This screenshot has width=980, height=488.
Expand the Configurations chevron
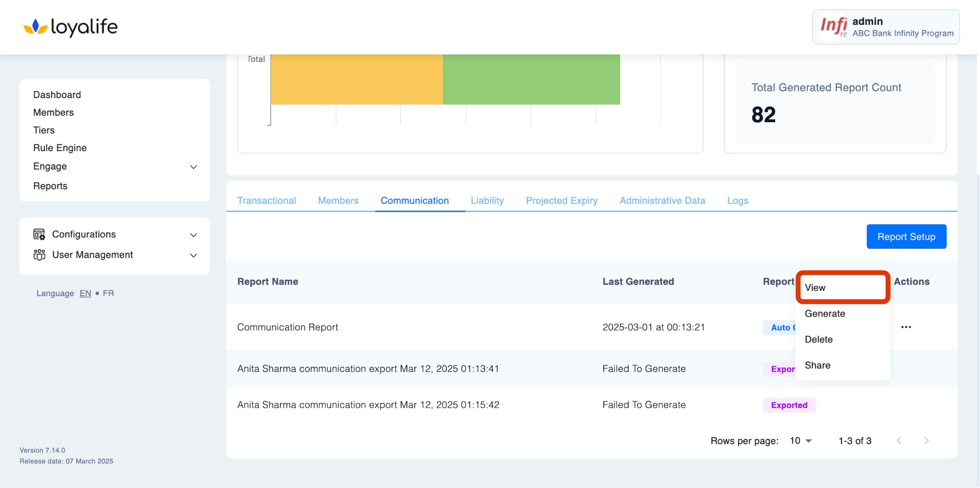(193, 235)
